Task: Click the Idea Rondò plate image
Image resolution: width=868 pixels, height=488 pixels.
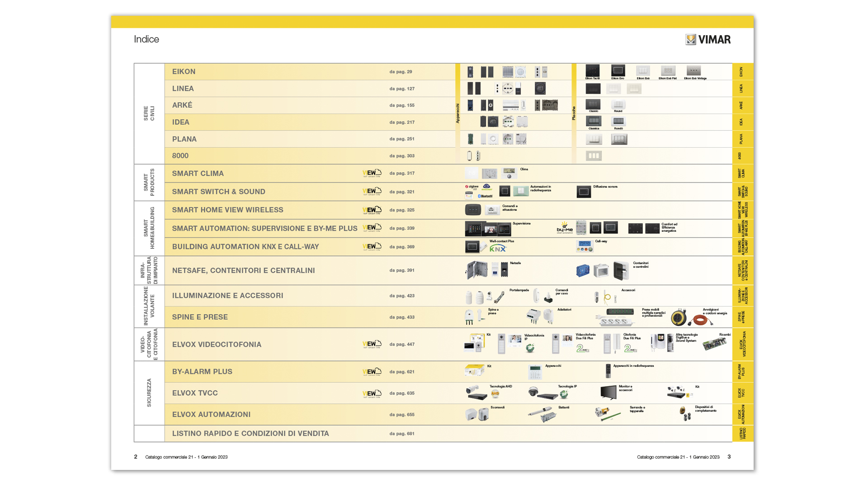Action: pyautogui.click(x=618, y=121)
